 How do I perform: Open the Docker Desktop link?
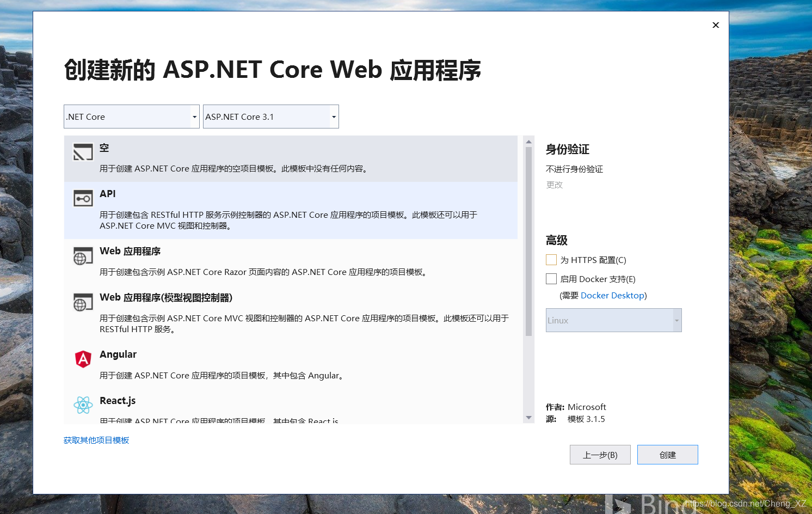(x=612, y=295)
